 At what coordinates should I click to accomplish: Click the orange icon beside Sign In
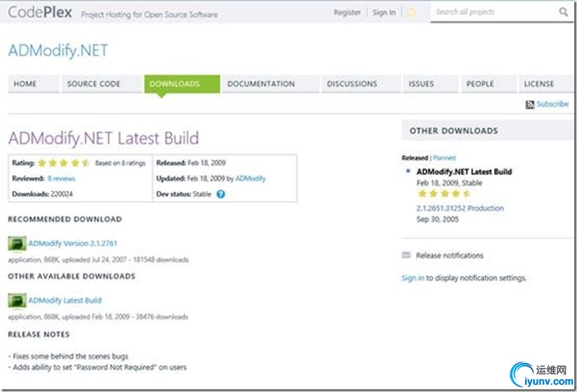(411, 12)
